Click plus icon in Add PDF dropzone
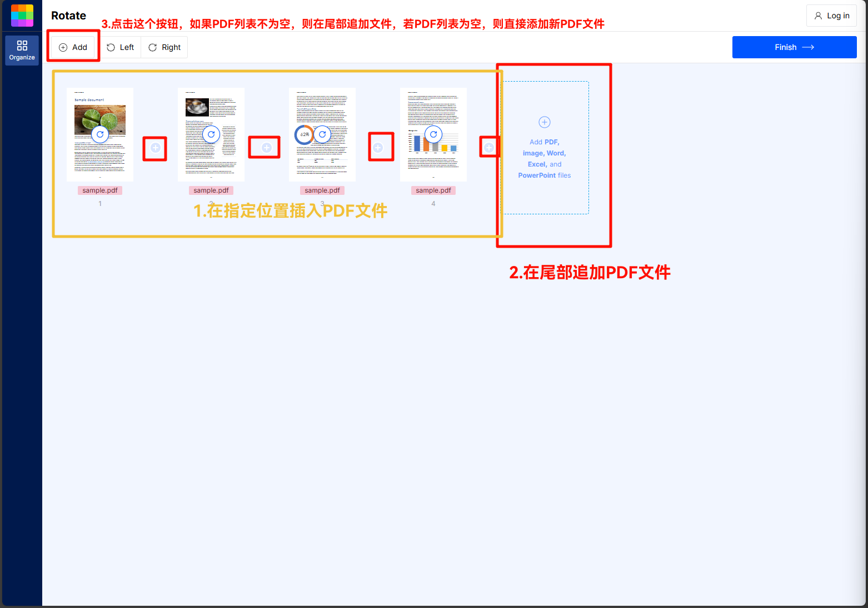This screenshot has height=608, width=868. pos(545,122)
